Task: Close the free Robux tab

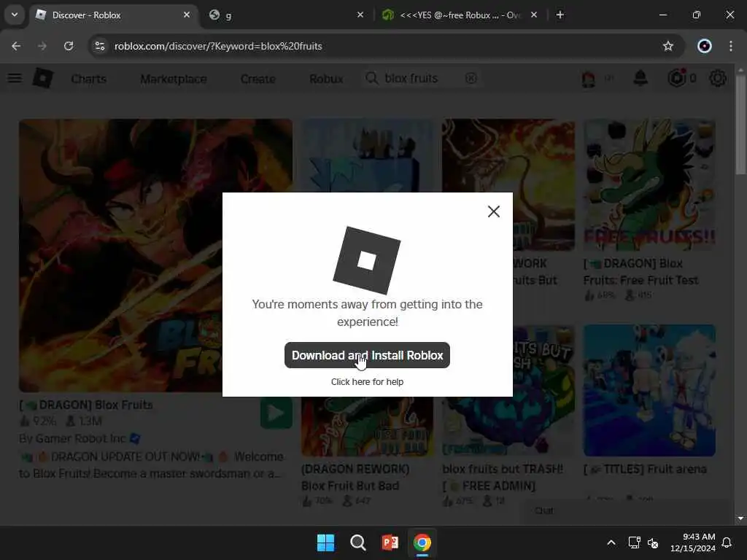Action: coord(534,15)
